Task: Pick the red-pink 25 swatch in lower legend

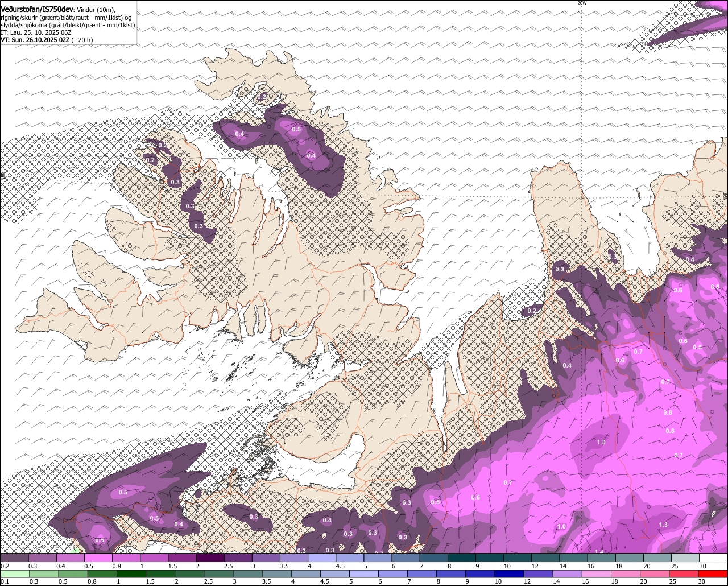Action: (685, 573)
